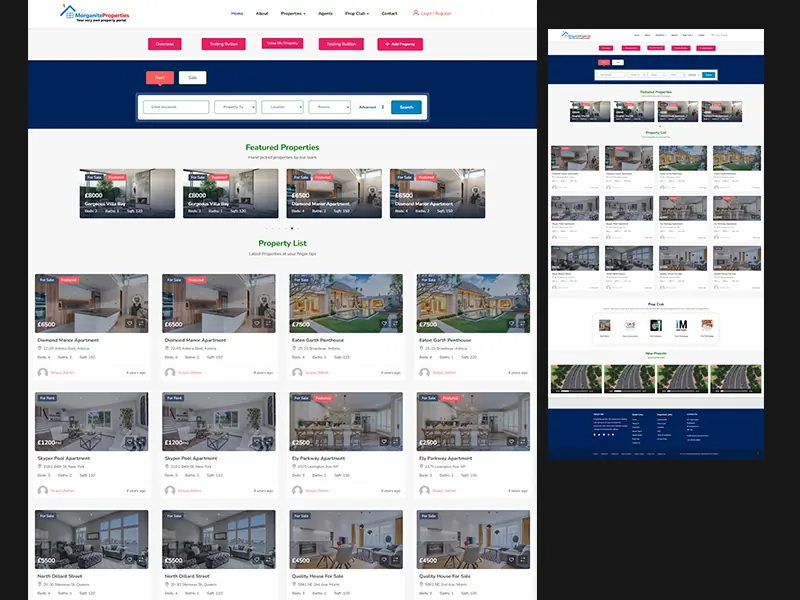This screenshot has width=800, height=600.
Task: Click title of leftmost Skyper Pool Apartment listing
Action: pyautogui.click(x=63, y=458)
